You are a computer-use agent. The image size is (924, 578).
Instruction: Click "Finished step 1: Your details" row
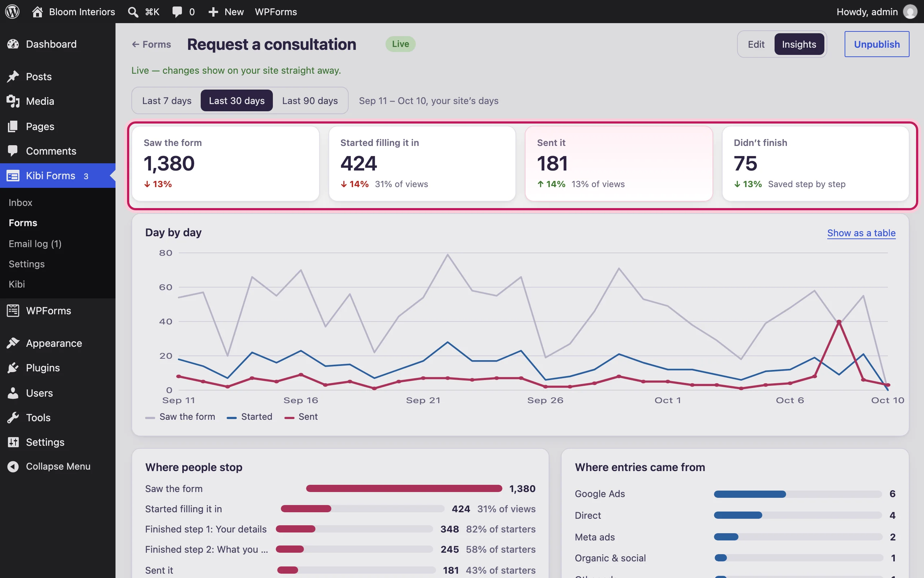(340, 529)
